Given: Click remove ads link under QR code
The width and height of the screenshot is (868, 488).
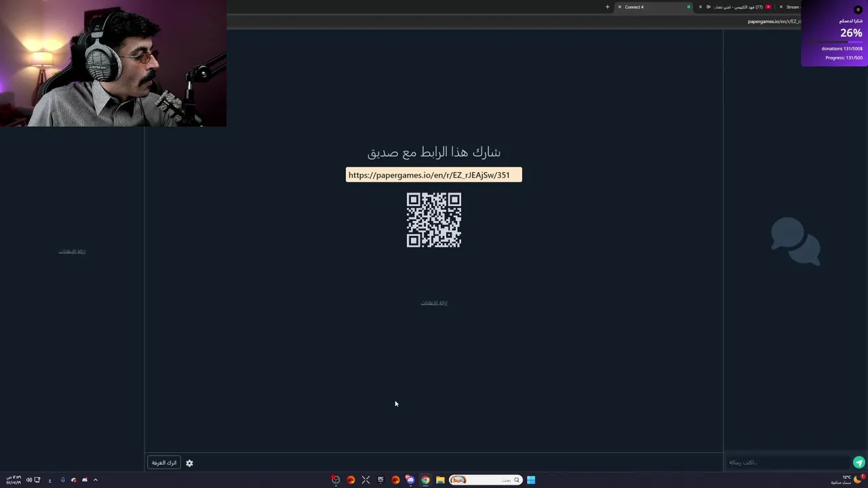Looking at the screenshot, I should point(434,303).
